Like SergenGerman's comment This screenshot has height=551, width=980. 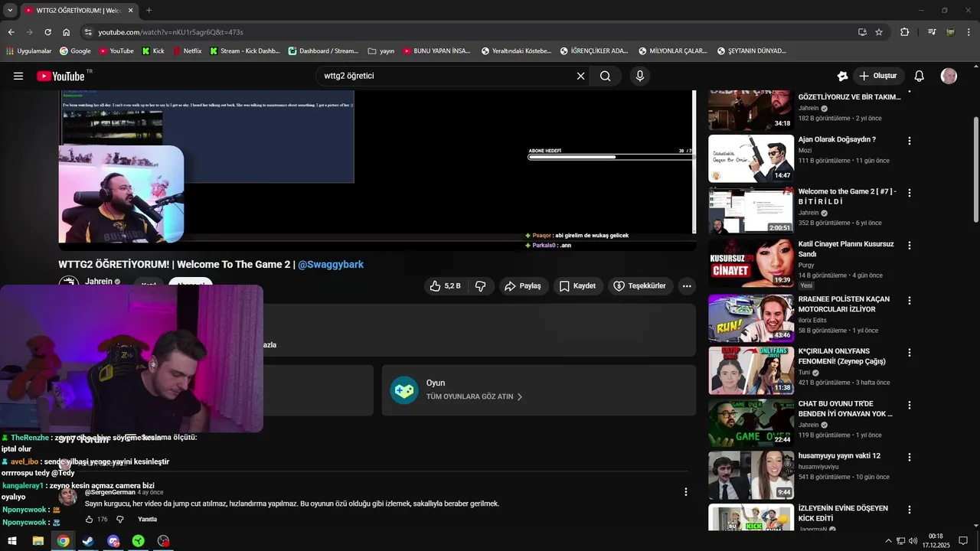coord(90,519)
